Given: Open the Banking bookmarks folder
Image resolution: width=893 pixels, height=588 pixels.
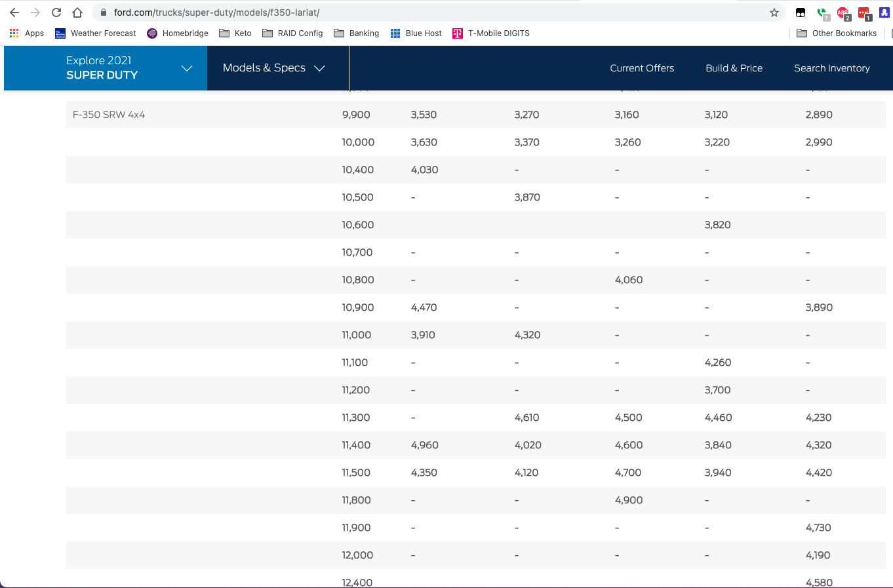Looking at the screenshot, I should pyautogui.click(x=357, y=33).
